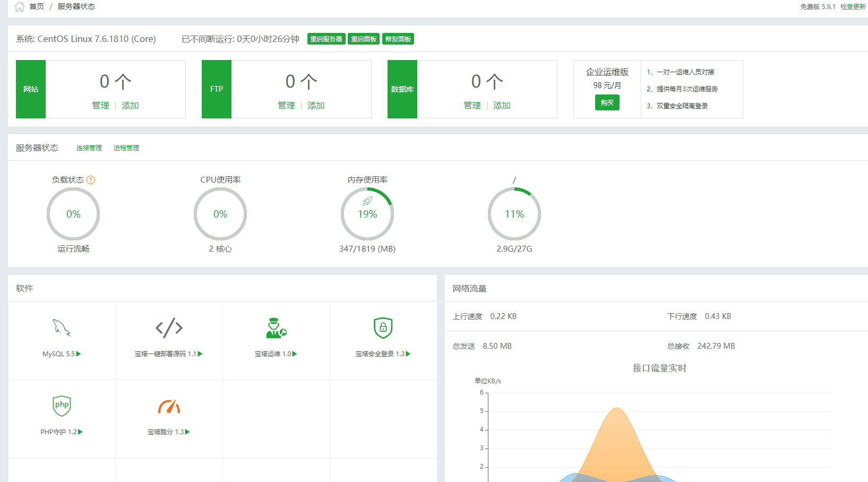The image size is (868, 482).
Task: Click the CPU使用率 0% gauge
Action: pos(220,214)
